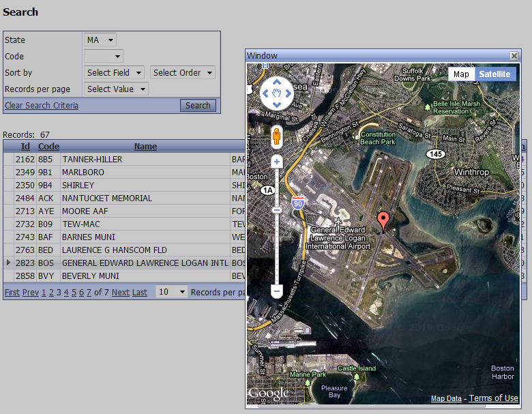
Task: Click the Google logo on the map
Action: coord(269,394)
